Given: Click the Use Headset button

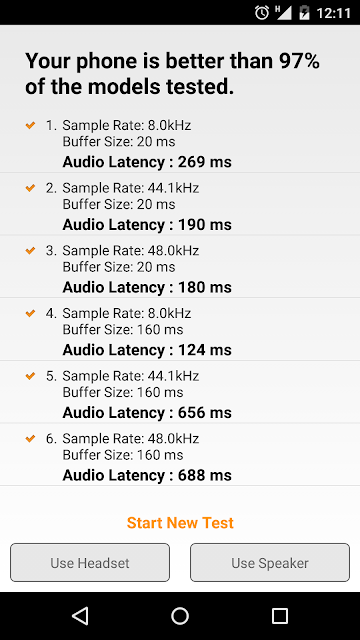Looking at the screenshot, I should [90, 562].
